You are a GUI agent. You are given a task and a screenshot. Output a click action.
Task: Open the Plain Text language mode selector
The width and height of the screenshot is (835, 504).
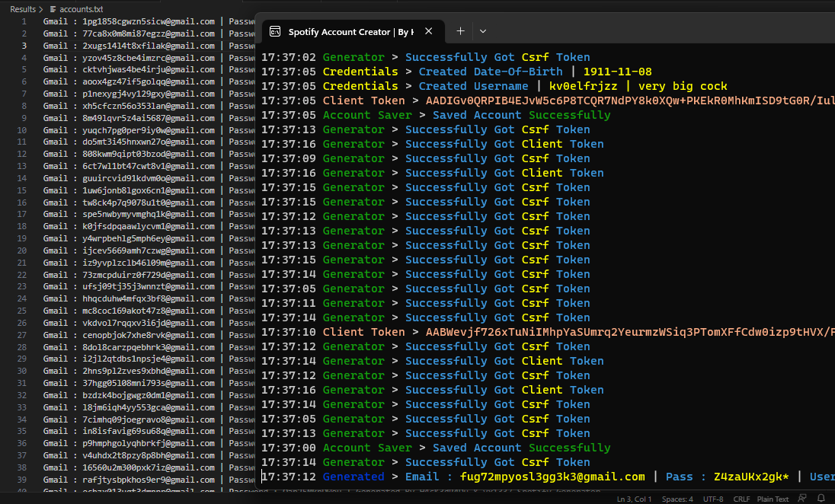click(772, 499)
